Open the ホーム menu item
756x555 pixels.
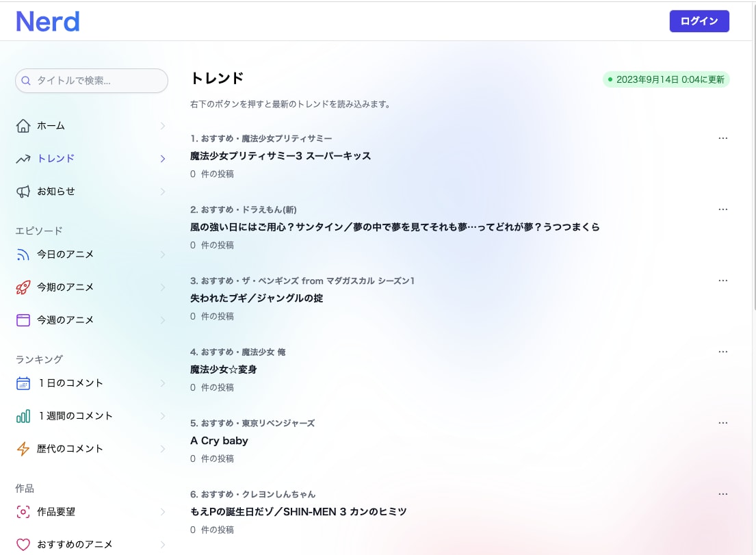click(x=92, y=126)
